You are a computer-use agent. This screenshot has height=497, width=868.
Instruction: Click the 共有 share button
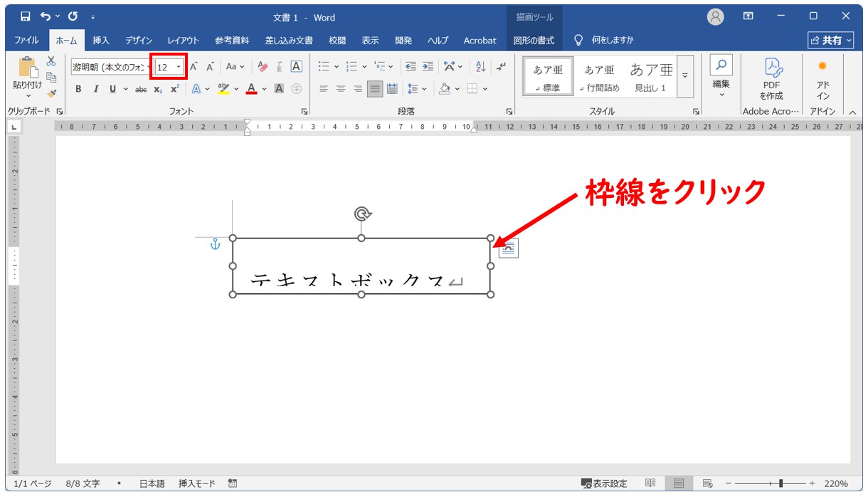point(830,40)
